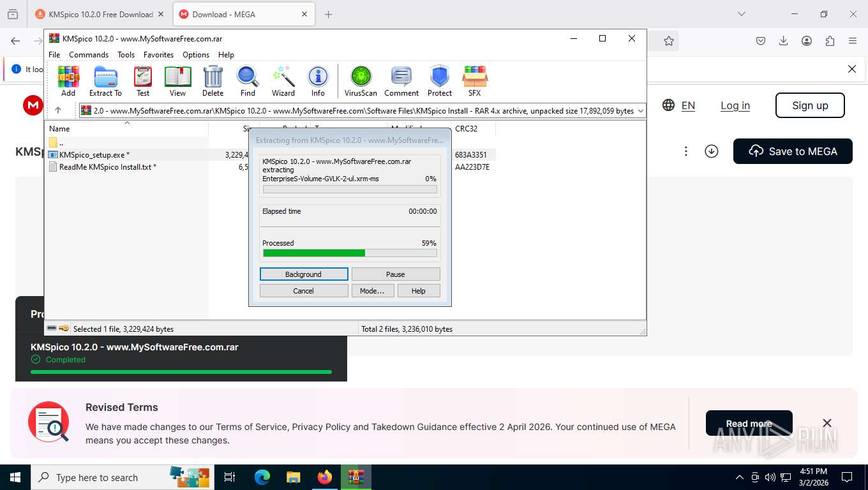Open Firefox account profile icon

point(807,41)
